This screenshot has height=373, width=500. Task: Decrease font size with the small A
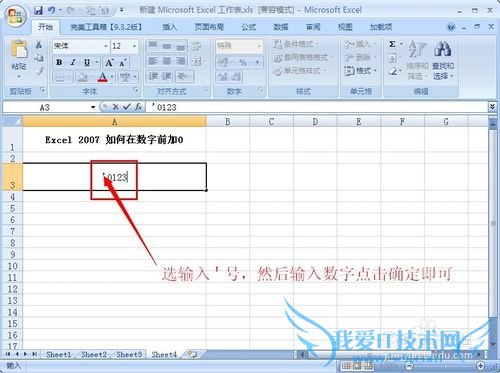click(122, 62)
